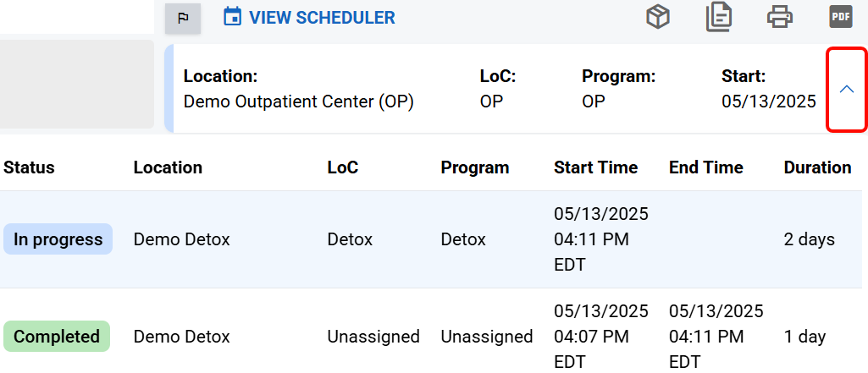Click the documents copy icon

click(719, 17)
